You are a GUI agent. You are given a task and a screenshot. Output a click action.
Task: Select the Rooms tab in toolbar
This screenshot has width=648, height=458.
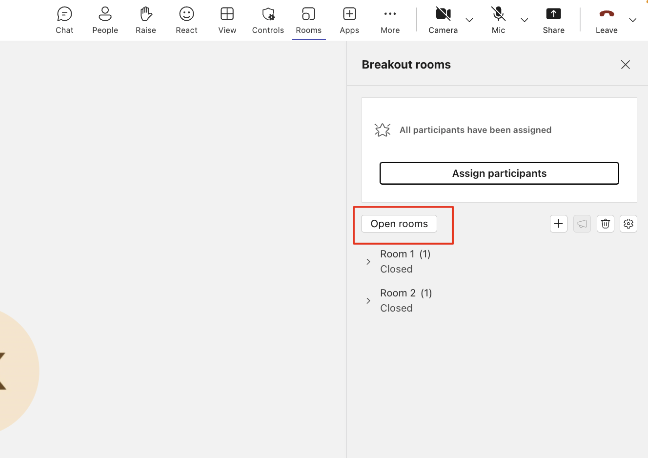(x=308, y=19)
